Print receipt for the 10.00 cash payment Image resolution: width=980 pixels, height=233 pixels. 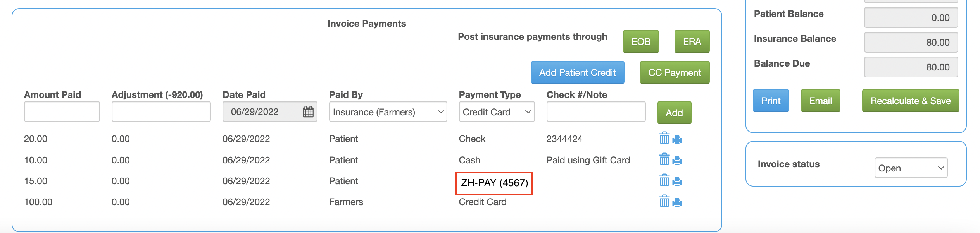point(677,161)
